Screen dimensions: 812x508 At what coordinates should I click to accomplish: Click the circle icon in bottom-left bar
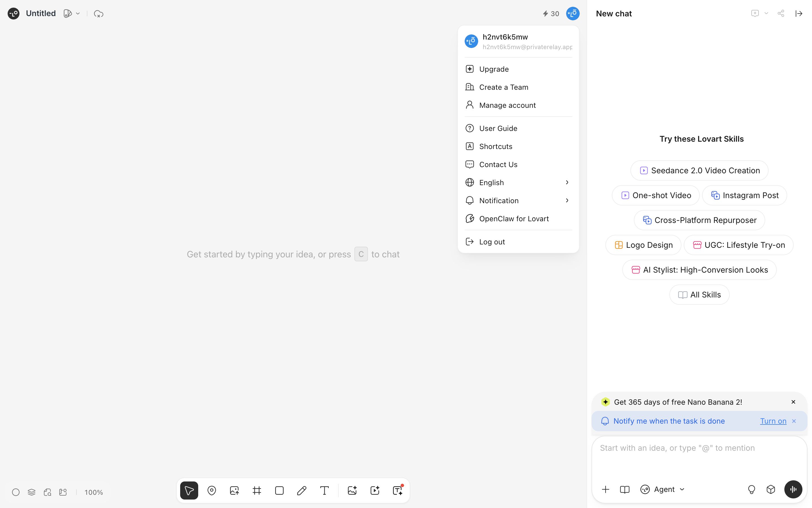pos(16,492)
